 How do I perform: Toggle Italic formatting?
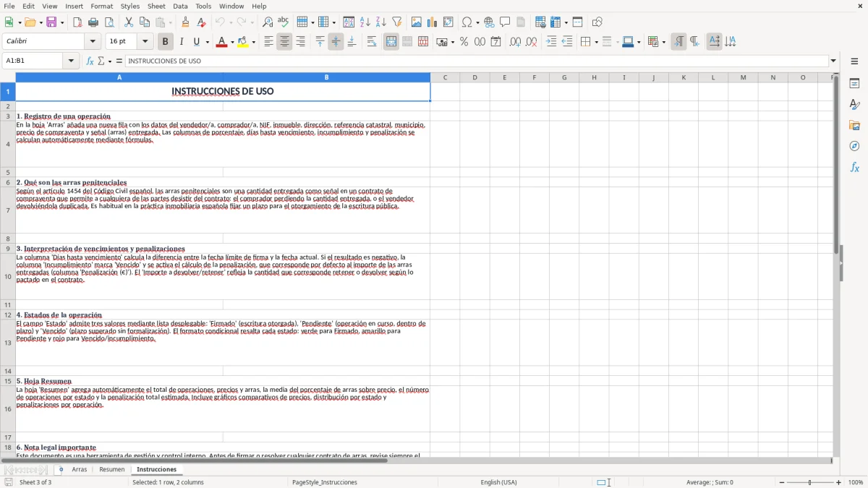[181, 42]
